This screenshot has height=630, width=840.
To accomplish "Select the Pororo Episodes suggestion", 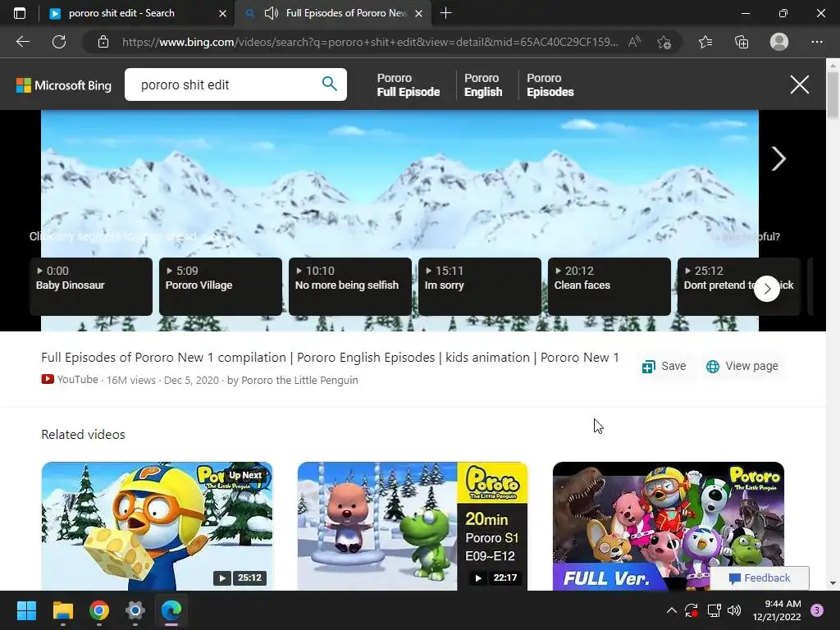I will (550, 84).
